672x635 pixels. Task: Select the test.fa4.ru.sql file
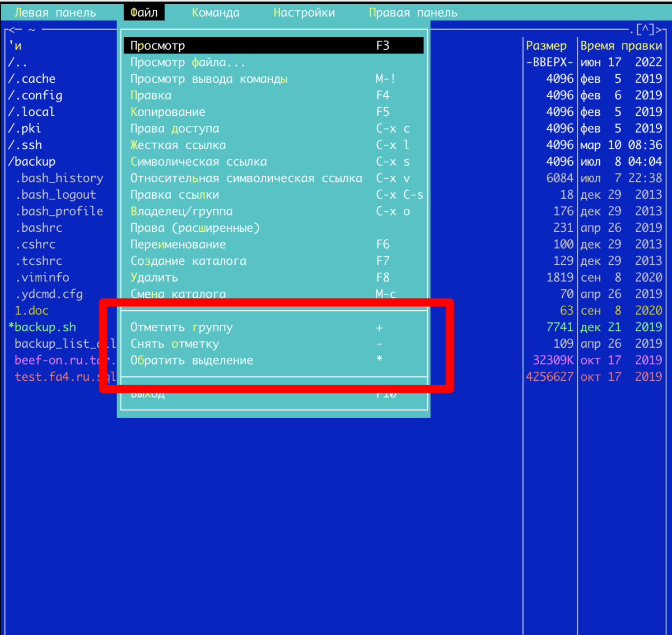(65, 377)
